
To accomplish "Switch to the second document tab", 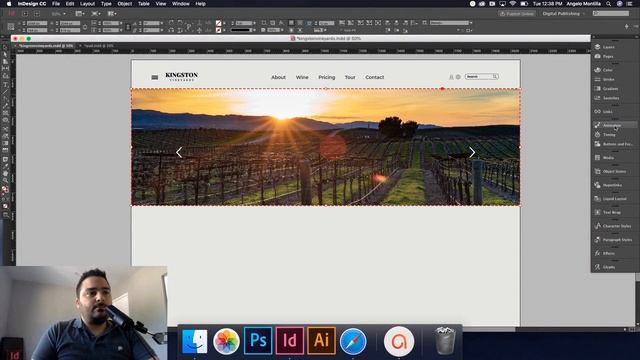I will click(x=98, y=46).
